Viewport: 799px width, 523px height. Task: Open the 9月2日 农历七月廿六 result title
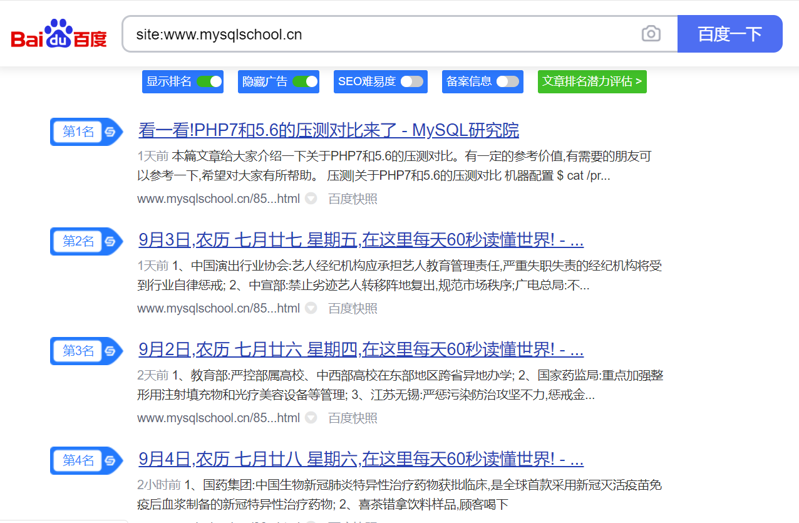(361, 349)
